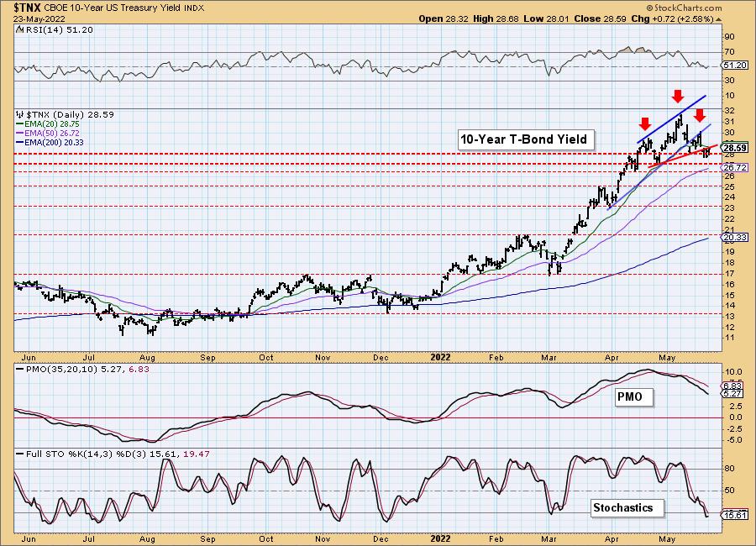Click the up triangle next to Chg value
Viewport: 756px width, 546px height.
(x=719, y=19)
